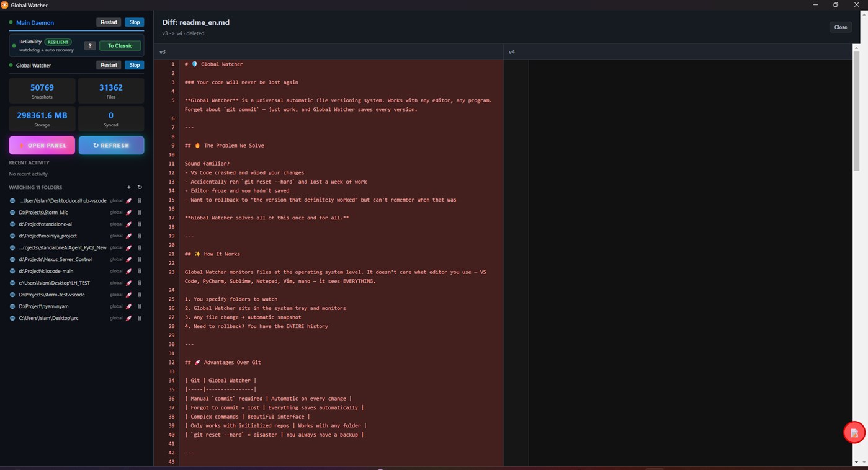This screenshot has width=868, height=470.
Task: Click the rocket icon for localhub-vscode folder
Action: click(129, 201)
